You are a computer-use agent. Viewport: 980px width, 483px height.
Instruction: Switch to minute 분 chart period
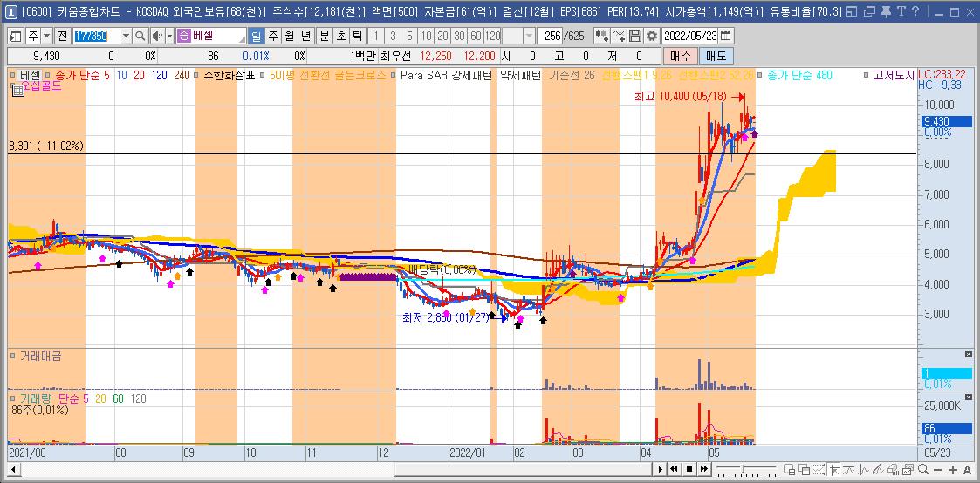point(325,37)
